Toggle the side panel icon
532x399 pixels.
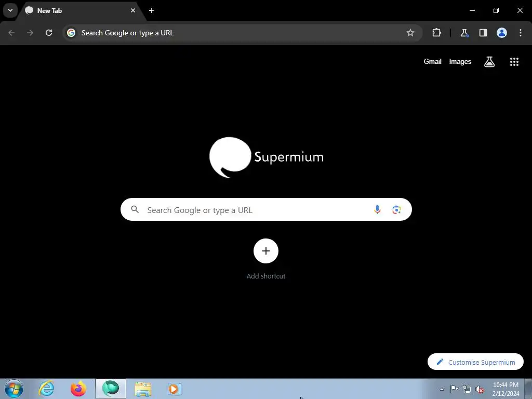483,33
